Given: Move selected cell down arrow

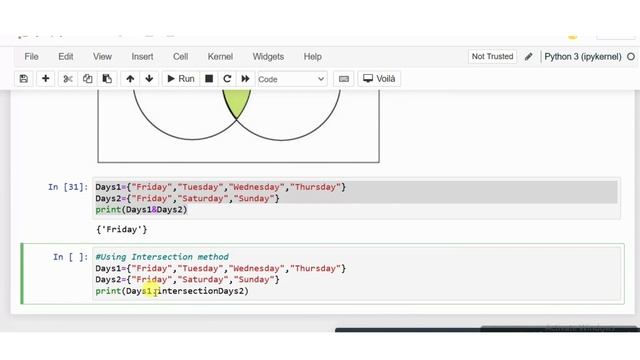Looking at the screenshot, I should [x=149, y=79].
